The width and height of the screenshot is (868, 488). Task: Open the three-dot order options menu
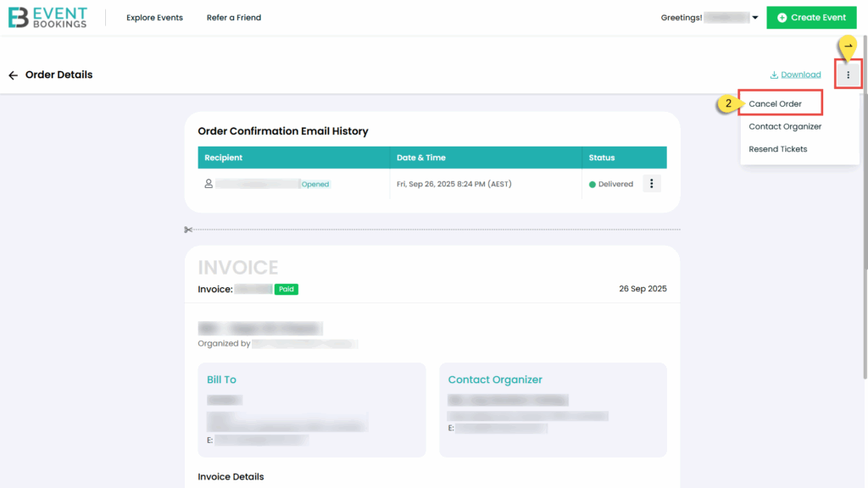[x=848, y=75]
